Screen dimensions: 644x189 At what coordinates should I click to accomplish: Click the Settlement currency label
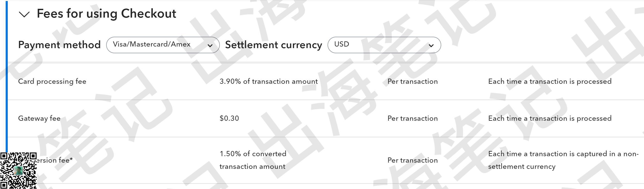coord(274,45)
